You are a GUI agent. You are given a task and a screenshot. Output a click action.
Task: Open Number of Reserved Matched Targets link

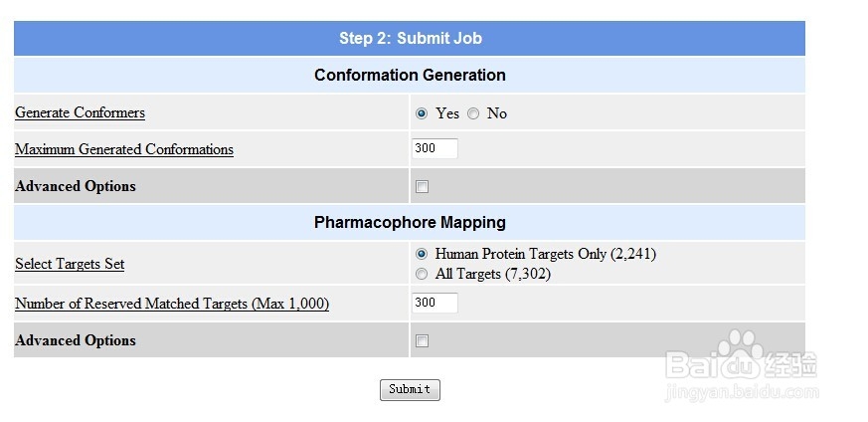tap(172, 304)
